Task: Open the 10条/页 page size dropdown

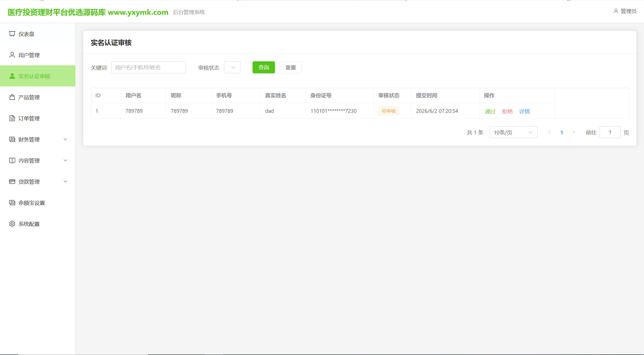Action: pos(513,132)
